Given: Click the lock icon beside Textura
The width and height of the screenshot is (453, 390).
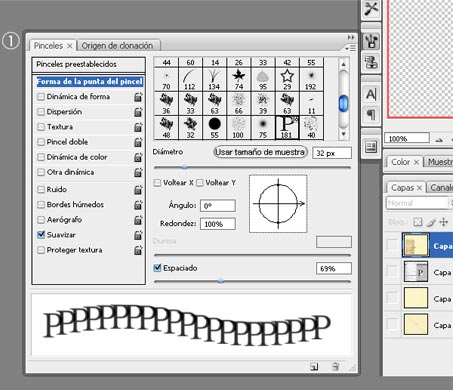Looking at the screenshot, I should pos(138,127).
